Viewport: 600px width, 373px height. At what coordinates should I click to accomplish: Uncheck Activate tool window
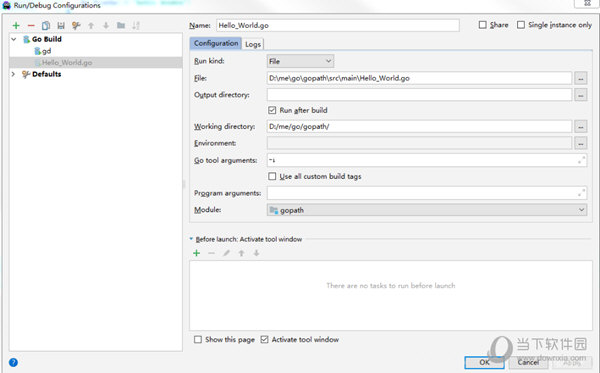(264, 340)
